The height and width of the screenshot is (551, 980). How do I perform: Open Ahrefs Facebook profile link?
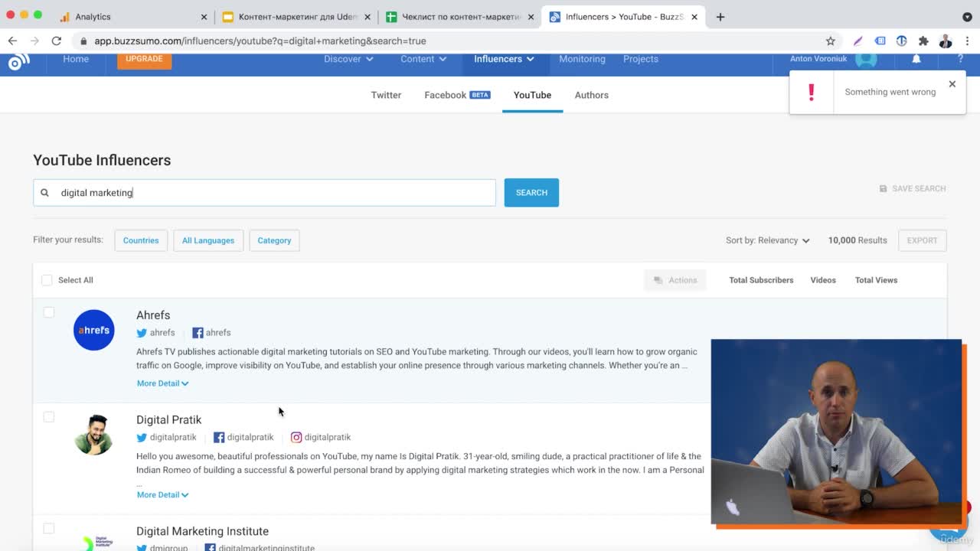[211, 333]
